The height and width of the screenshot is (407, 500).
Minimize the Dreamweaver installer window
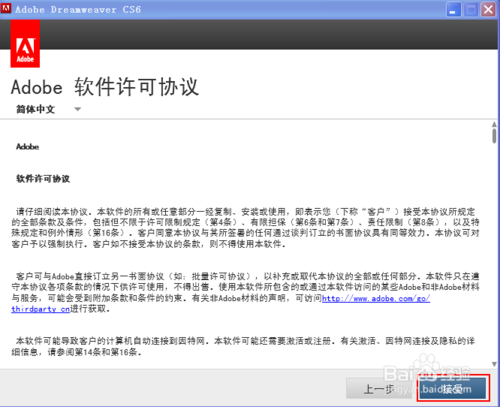click(453, 9)
